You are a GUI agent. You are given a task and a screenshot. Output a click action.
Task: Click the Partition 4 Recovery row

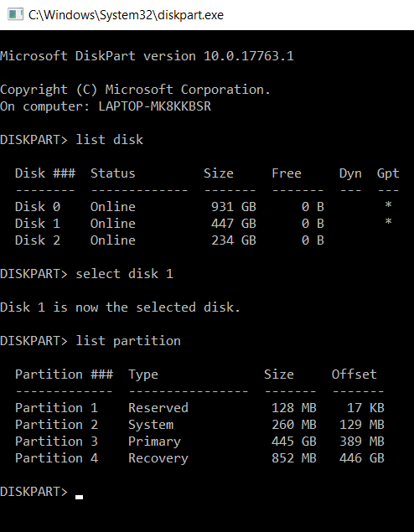pos(199,458)
